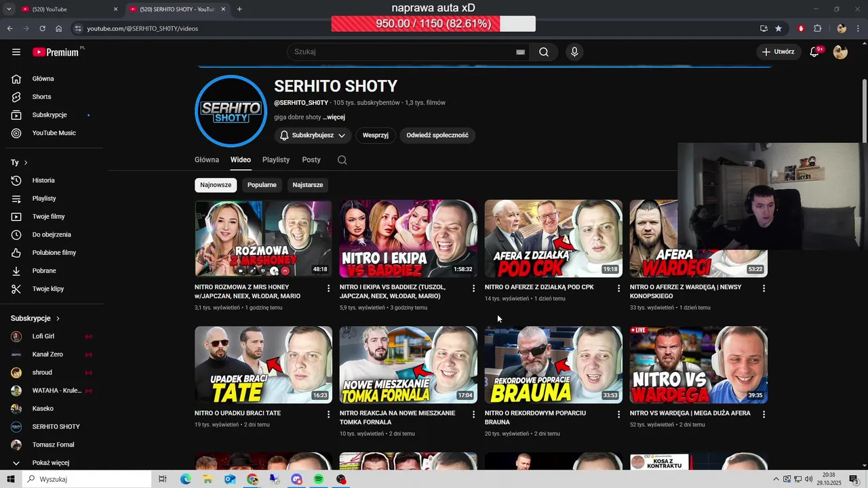Open options for UPADKU BRACI TATE video

(329, 414)
